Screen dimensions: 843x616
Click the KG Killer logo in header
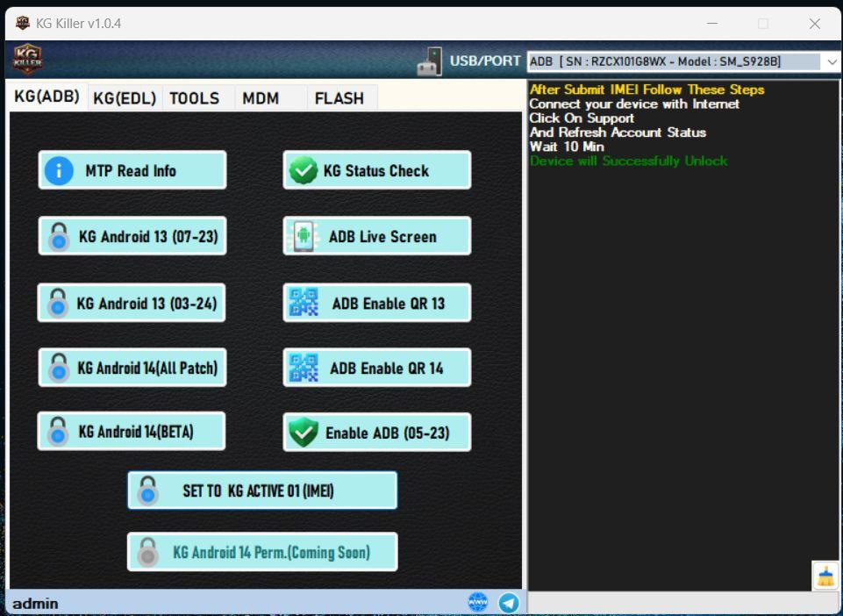27,59
